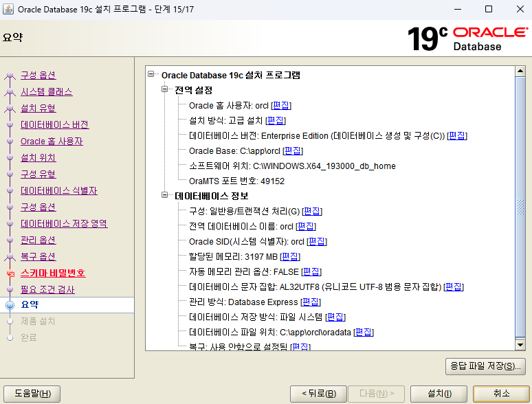This screenshot has width=532, height=404.
Task: Click the current step bullet for 요약
Action: point(10,305)
